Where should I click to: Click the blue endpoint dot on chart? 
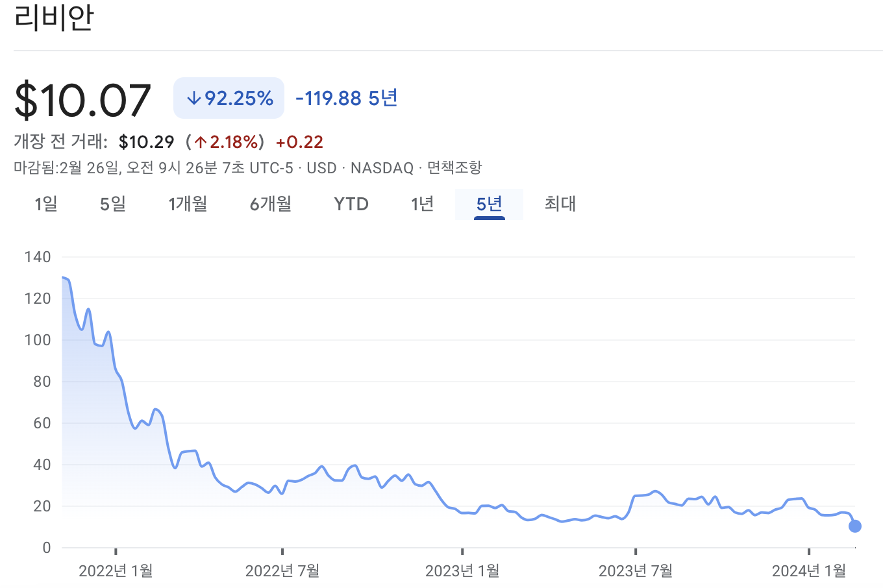click(x=855, y=526)
